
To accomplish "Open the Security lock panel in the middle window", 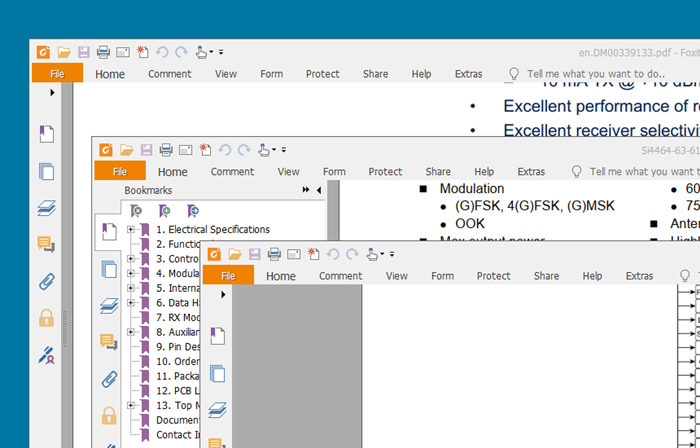I will pos(108,415).
